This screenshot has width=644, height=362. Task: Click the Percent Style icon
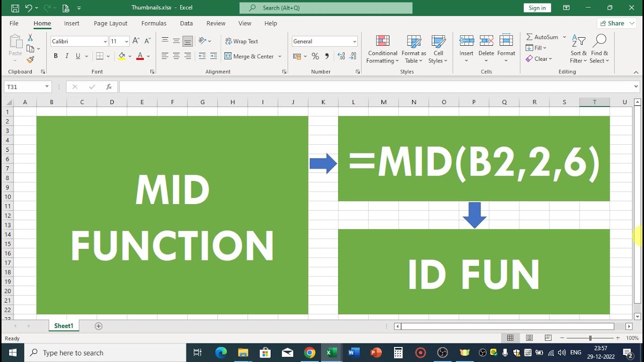coord(315,56)
